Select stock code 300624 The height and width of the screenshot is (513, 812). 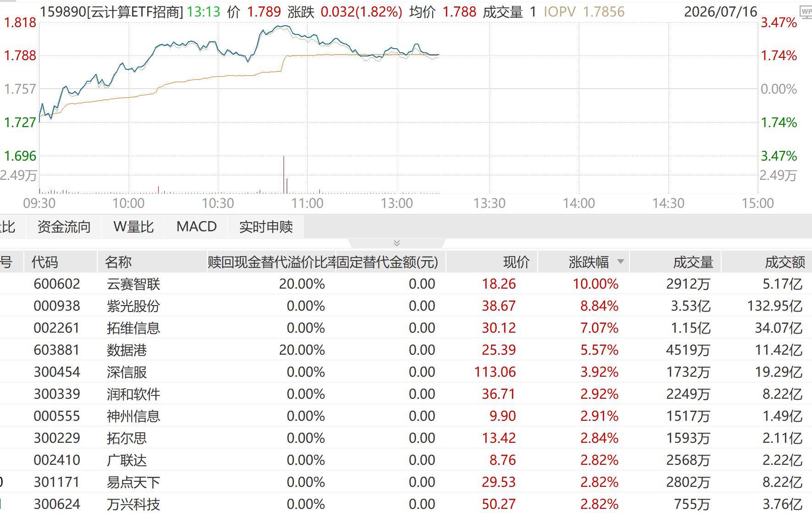tap(57, 504)
